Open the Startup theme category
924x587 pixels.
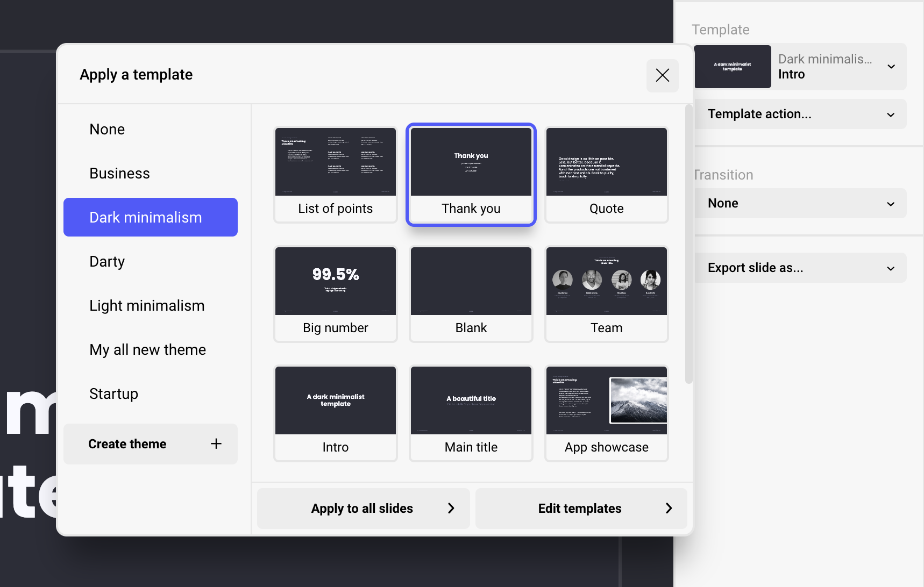click(113, 393)
